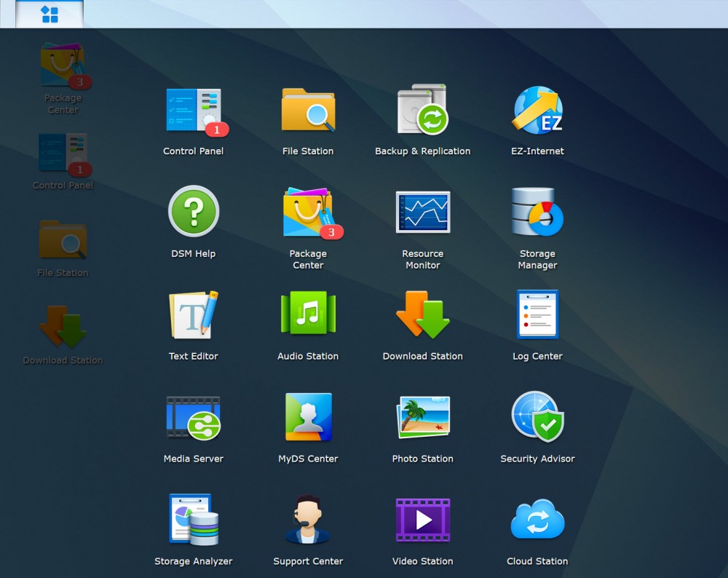Click the dimmed Download Station desktop shortcut
The image size is (728, 578).
click(63, 335)
